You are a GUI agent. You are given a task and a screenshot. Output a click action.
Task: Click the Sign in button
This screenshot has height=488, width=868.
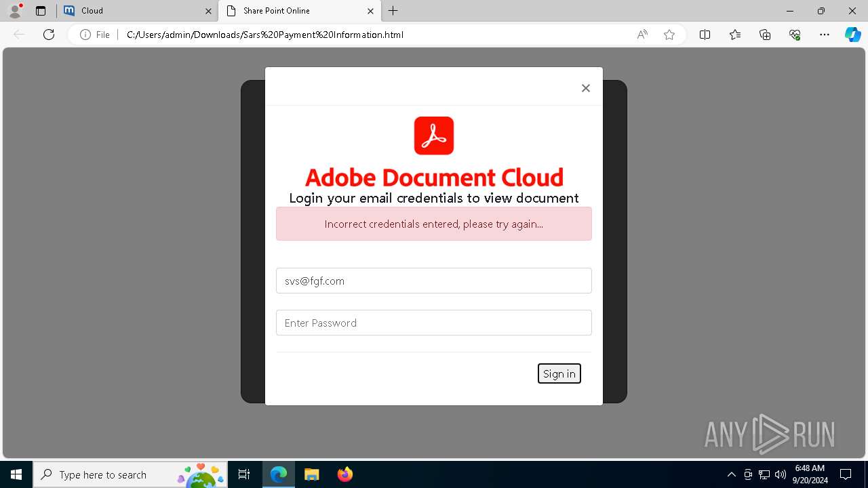coord(559,373)
